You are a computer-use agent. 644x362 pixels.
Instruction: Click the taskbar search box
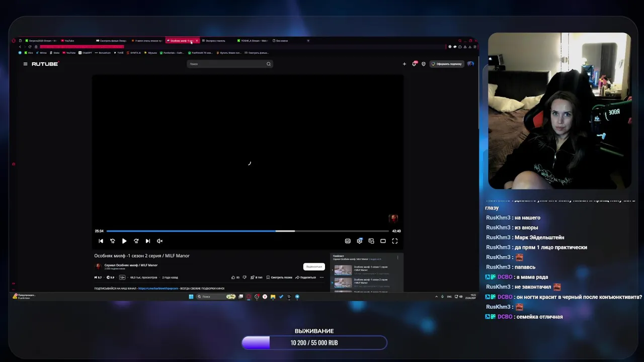[x=215, y=297]
